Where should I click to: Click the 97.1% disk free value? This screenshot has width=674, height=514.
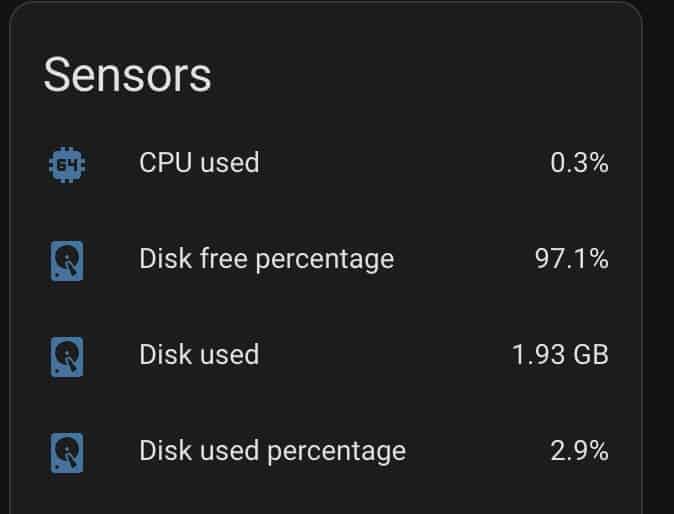point(571,259)
